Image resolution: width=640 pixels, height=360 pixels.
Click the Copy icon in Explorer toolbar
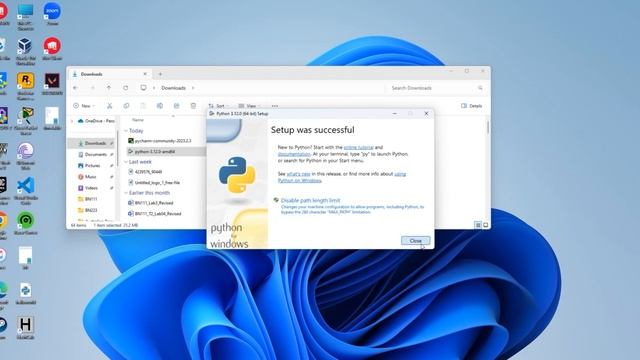[126, 106]
